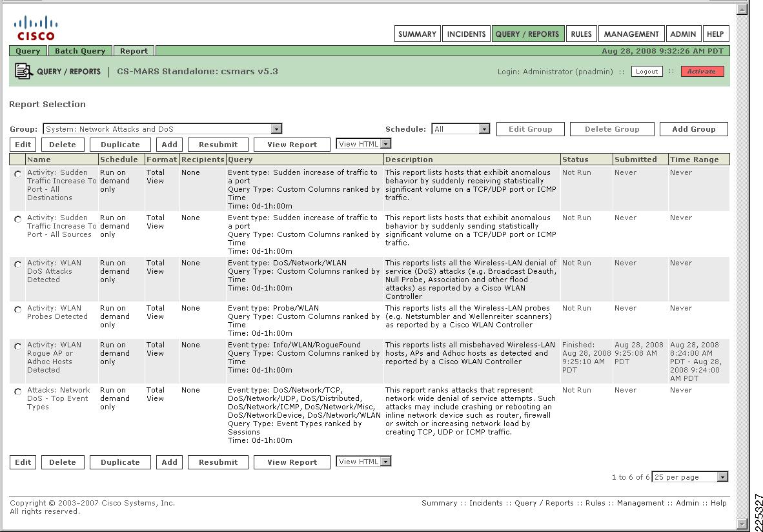
Task: Switch to the Report subtab
Action: tap(134, 51)
